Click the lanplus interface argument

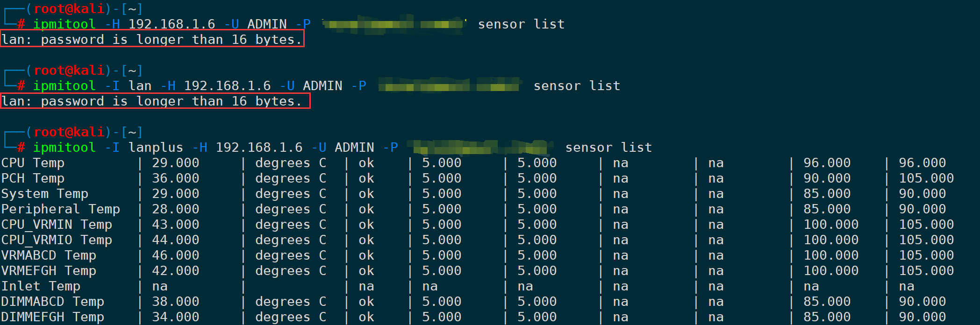[x=156, y=148]
